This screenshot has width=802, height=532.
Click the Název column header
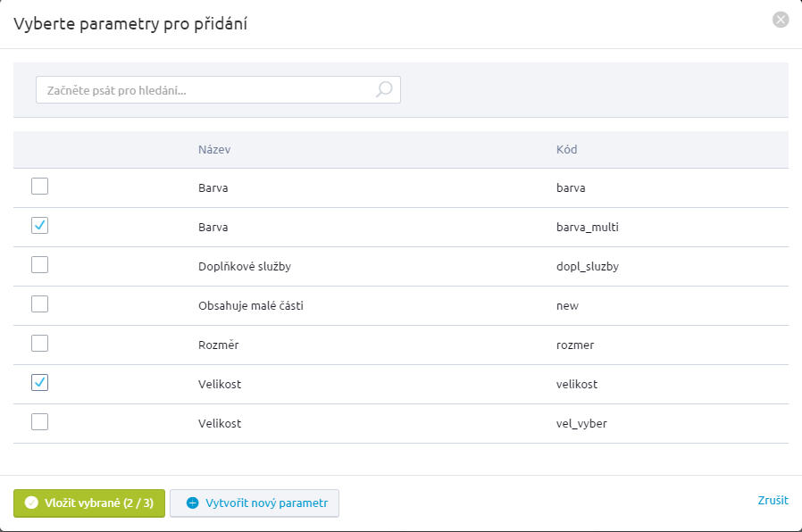(214, 150)
